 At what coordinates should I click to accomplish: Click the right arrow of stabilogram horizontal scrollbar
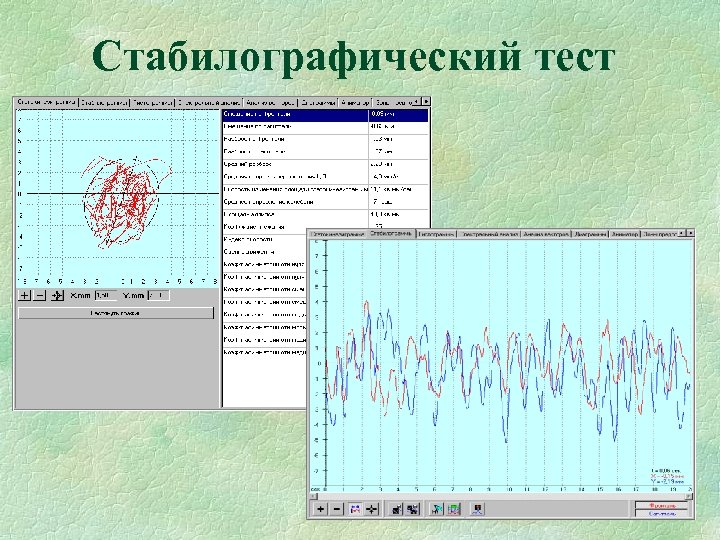click(689, 496)
